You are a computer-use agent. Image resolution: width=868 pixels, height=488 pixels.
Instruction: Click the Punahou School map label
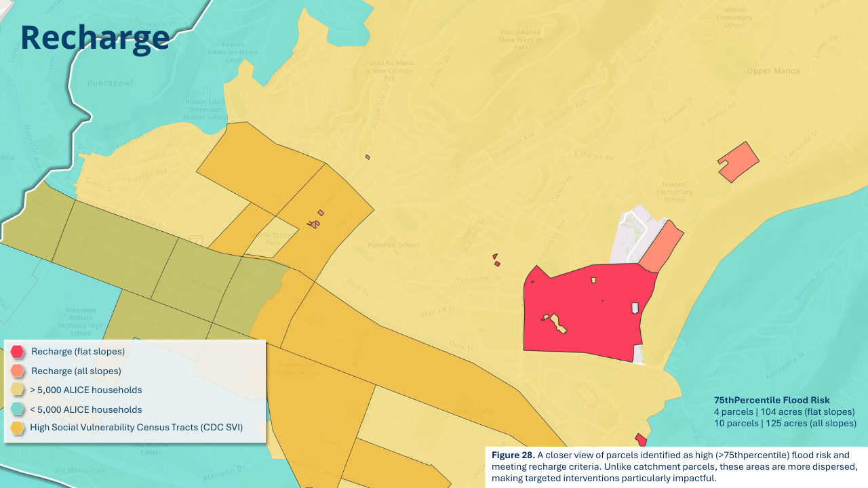point(393,245)
